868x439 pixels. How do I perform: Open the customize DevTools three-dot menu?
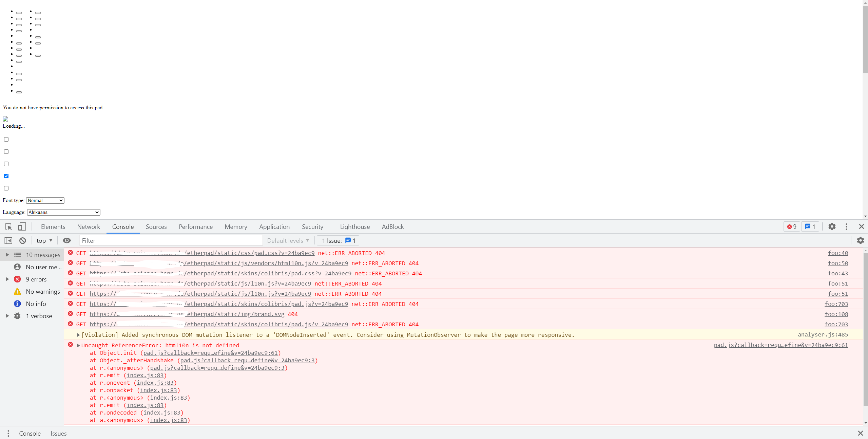(x=846, y=226)
